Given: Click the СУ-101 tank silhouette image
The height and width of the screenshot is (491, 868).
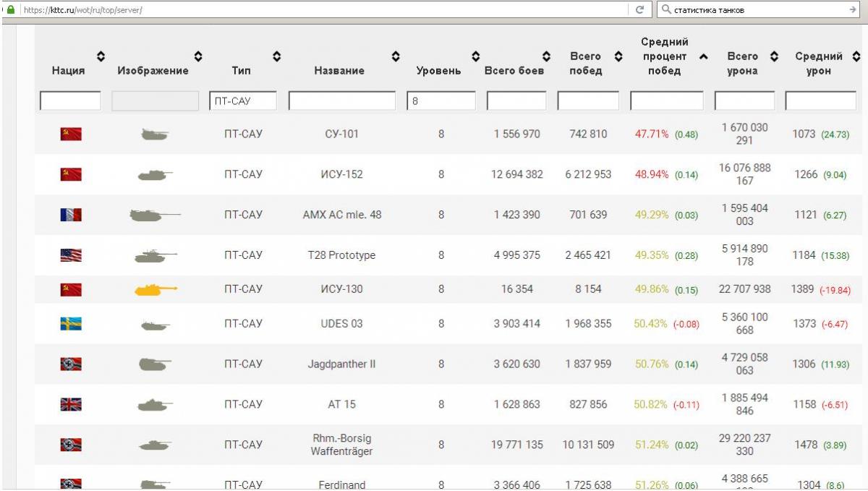Looking at the screenshot, I should tap(155, 134).
